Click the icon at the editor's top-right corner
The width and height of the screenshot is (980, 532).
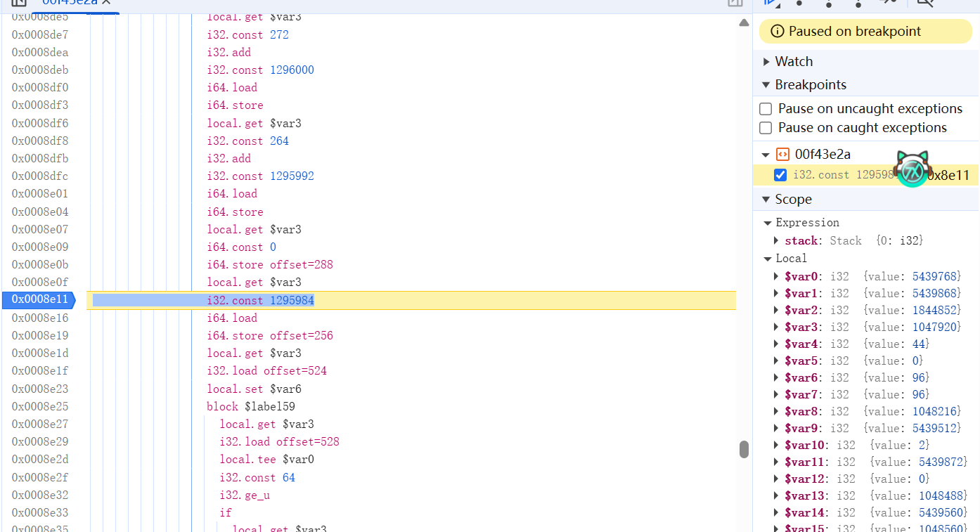point(735,3)
